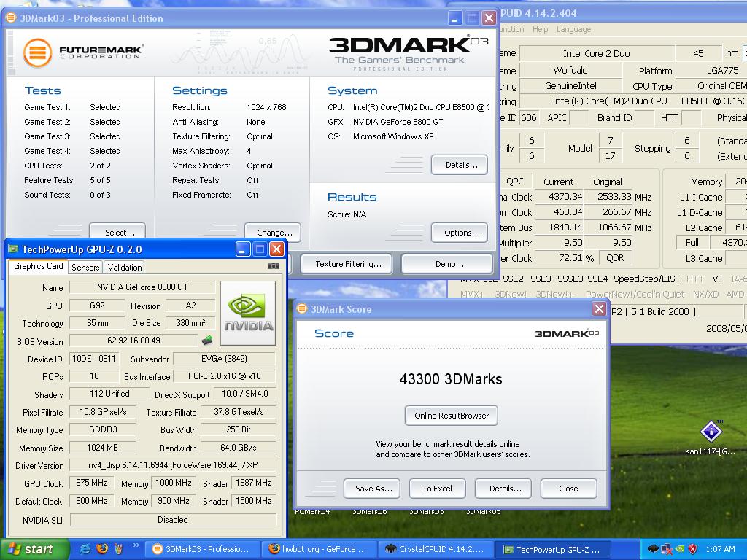Click the BIOS upload chip icon in GPU-Z
The image size is (747, 560).
click(207, 340)
